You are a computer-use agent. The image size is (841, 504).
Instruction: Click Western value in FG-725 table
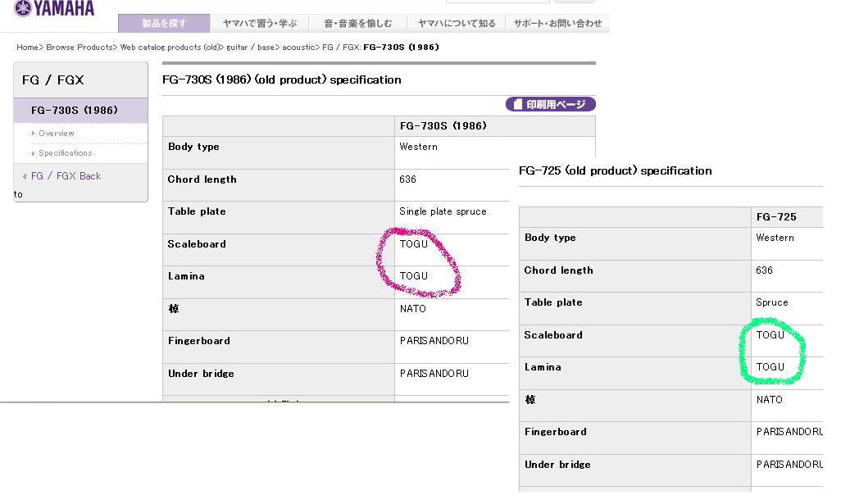click(775, 238)
